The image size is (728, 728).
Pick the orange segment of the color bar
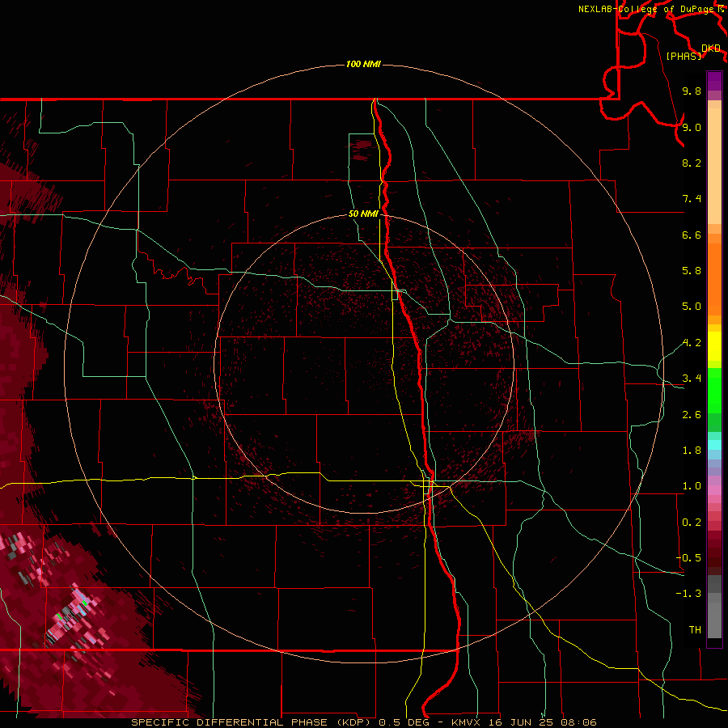714,280
